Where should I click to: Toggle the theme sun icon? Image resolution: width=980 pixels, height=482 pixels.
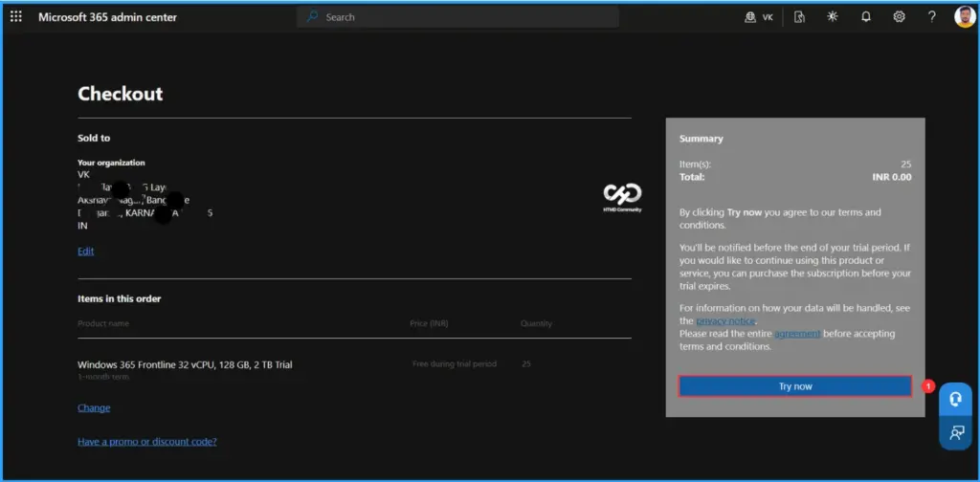(x=832, y=17)
